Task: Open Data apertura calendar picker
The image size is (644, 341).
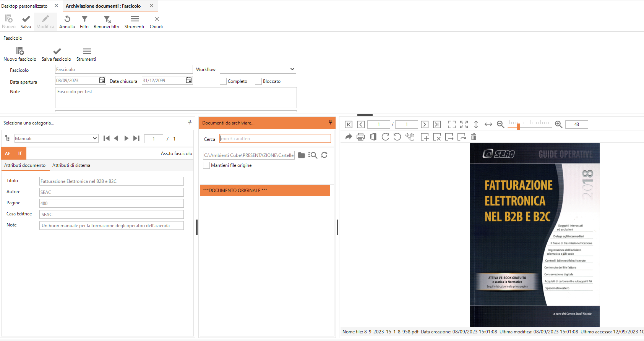Action: (x=102, y=80)
